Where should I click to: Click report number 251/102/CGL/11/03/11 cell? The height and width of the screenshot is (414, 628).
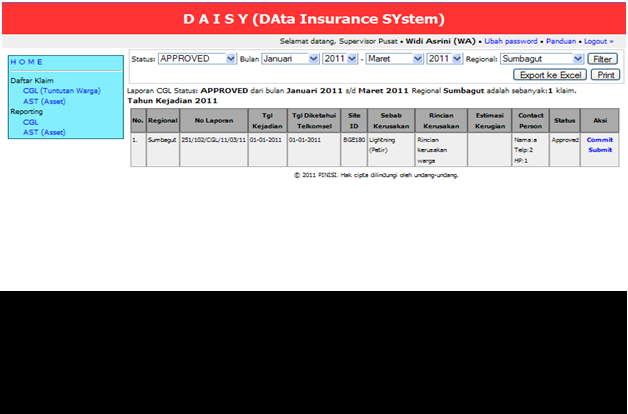[x=214, y=150]
